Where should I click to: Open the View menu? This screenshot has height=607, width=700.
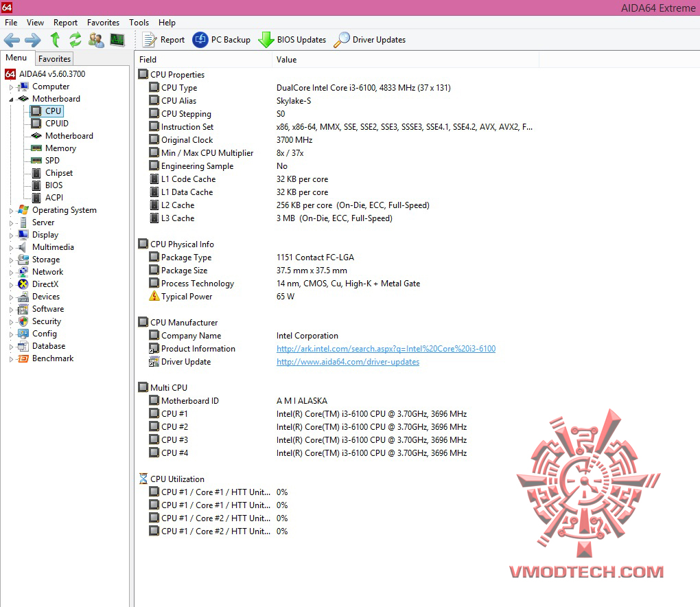[35, 23]
